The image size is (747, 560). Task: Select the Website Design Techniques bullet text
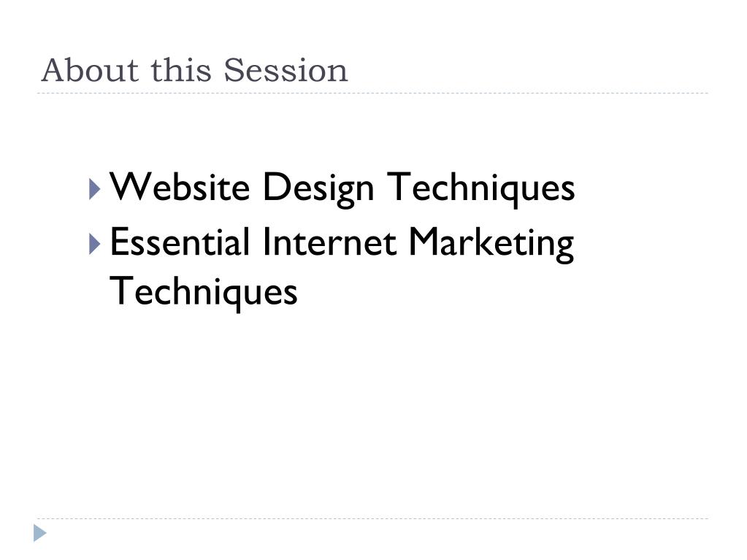342,189
